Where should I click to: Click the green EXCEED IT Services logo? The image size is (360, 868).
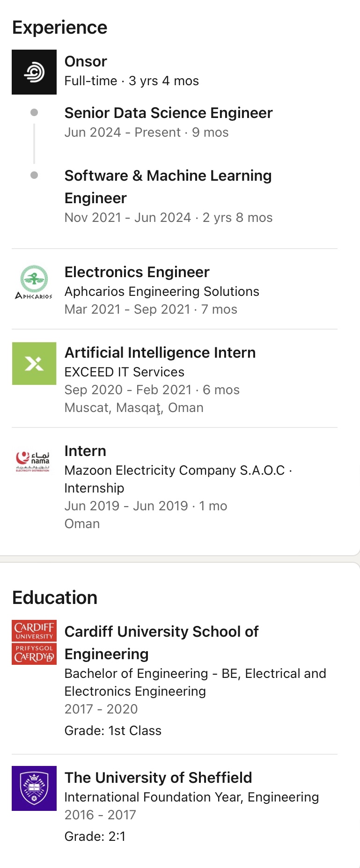(34, 363)
